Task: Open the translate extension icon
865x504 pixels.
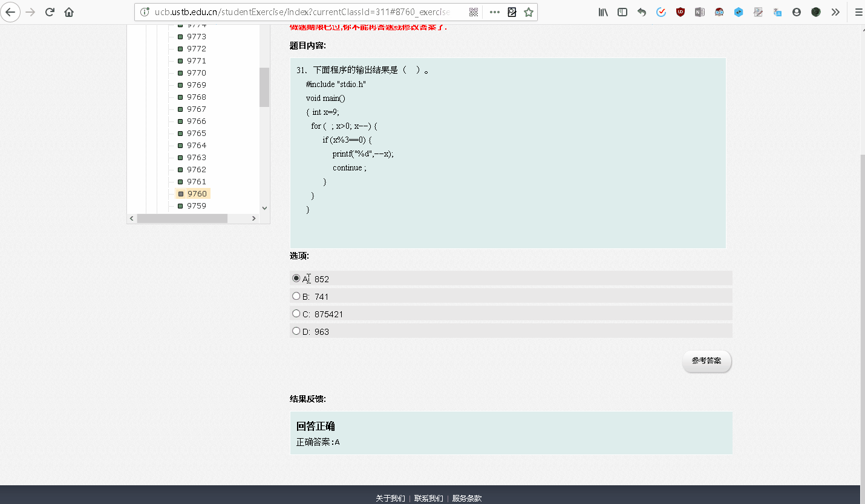Action: click(777, 12)
